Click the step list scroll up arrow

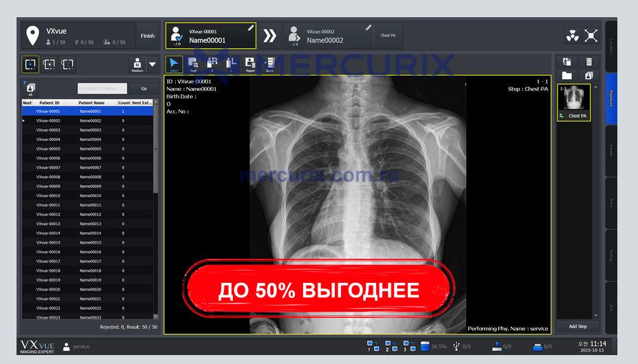[596, 87]
